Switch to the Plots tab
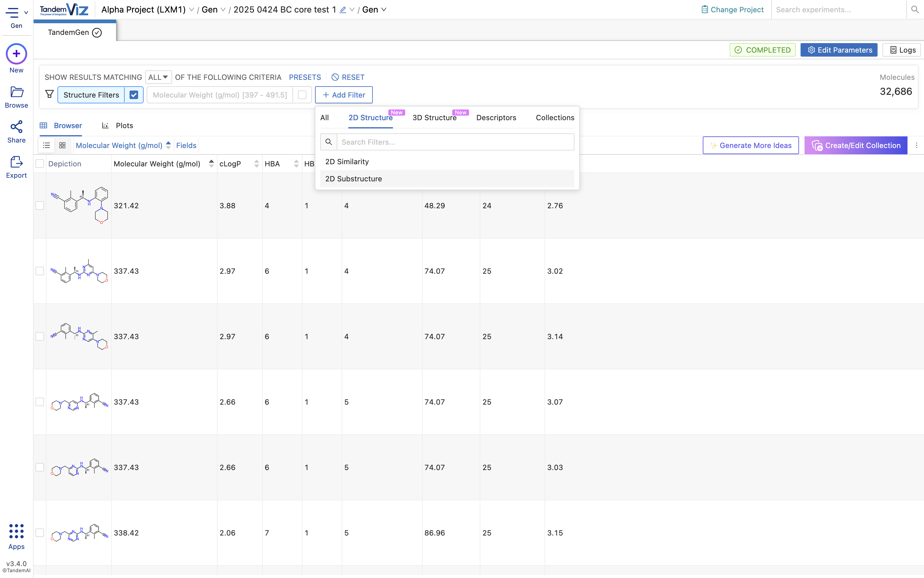This screenshot has height=578, width=924. tap(118, 125)
